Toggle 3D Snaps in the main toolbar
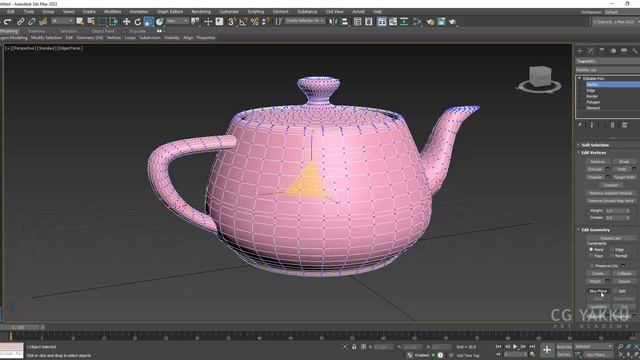This screenshot has height=360, width=640. [x=232, y=22]
